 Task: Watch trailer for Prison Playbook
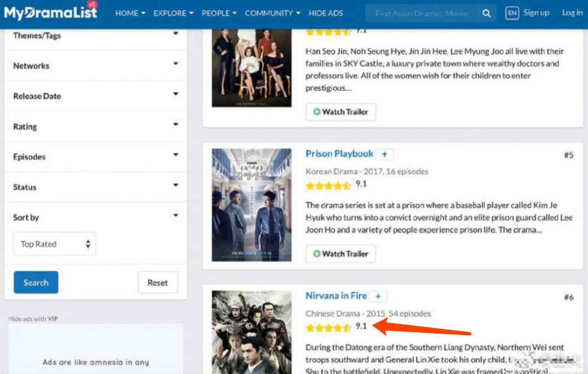pos(340,254)
